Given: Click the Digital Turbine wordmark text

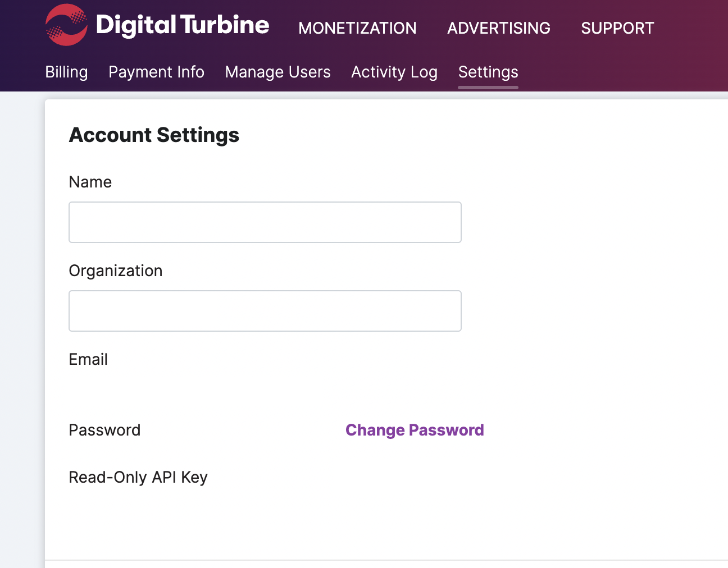Looking at the screenshot, I should click(183, 25).
